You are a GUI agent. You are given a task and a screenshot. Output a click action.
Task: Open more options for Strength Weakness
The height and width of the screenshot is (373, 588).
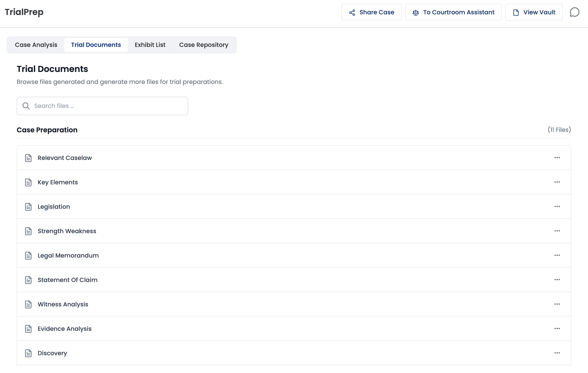click(557, 231)
